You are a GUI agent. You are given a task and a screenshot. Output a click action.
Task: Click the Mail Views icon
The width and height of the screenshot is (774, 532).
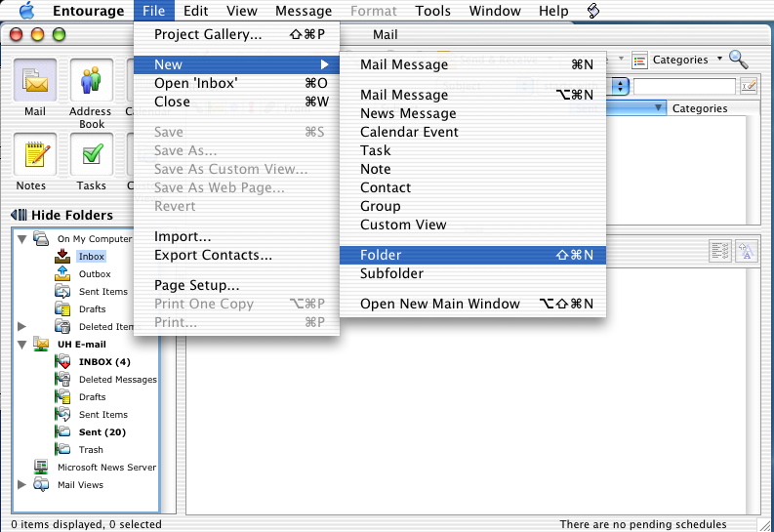(x=41, y=484)
